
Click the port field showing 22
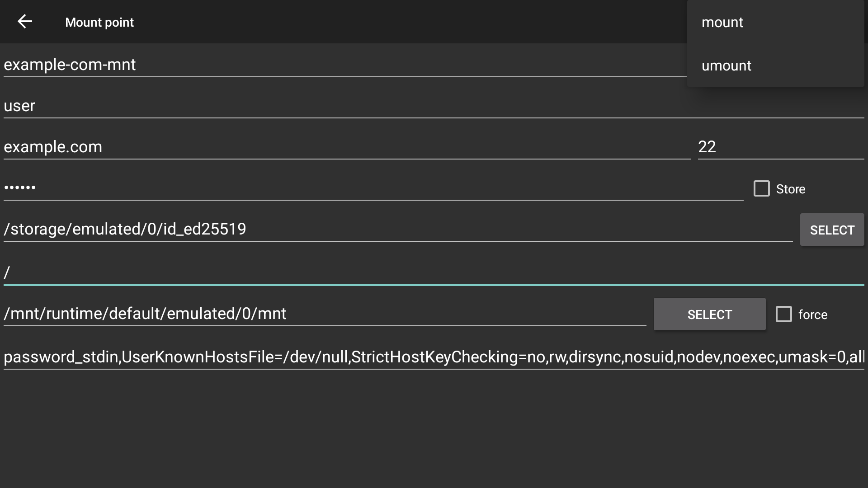780,147
